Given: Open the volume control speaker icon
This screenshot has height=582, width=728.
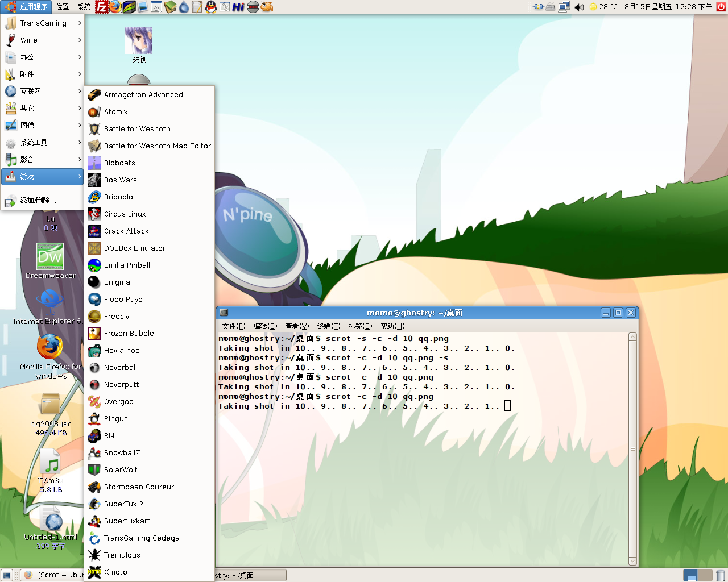Looking at the screenshot, I should coord(579,7).
